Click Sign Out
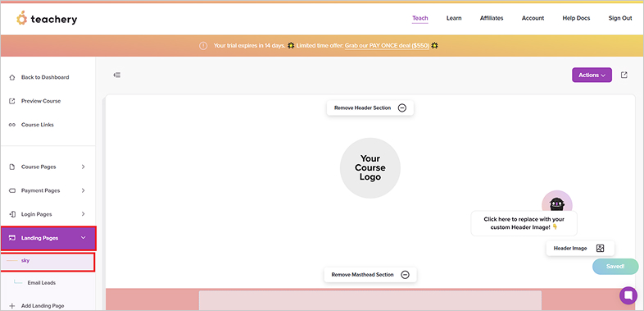 (x=620, y=18)
